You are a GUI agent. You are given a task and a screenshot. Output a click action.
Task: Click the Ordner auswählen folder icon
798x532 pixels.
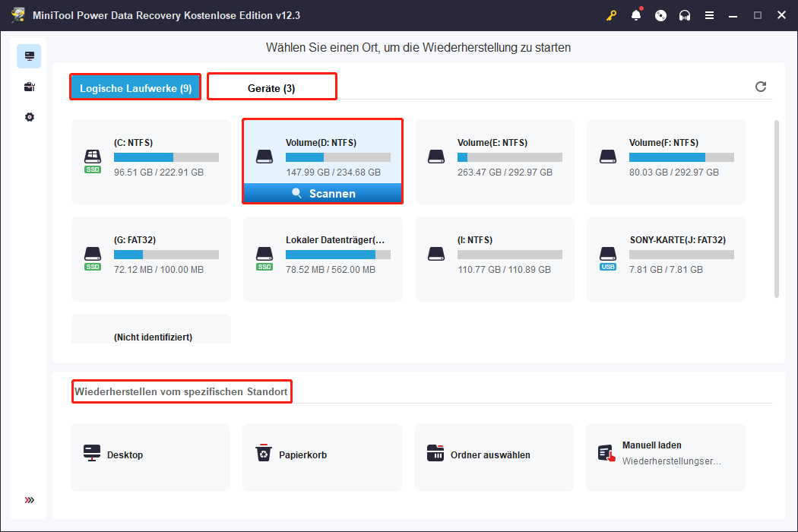(435, 453)
